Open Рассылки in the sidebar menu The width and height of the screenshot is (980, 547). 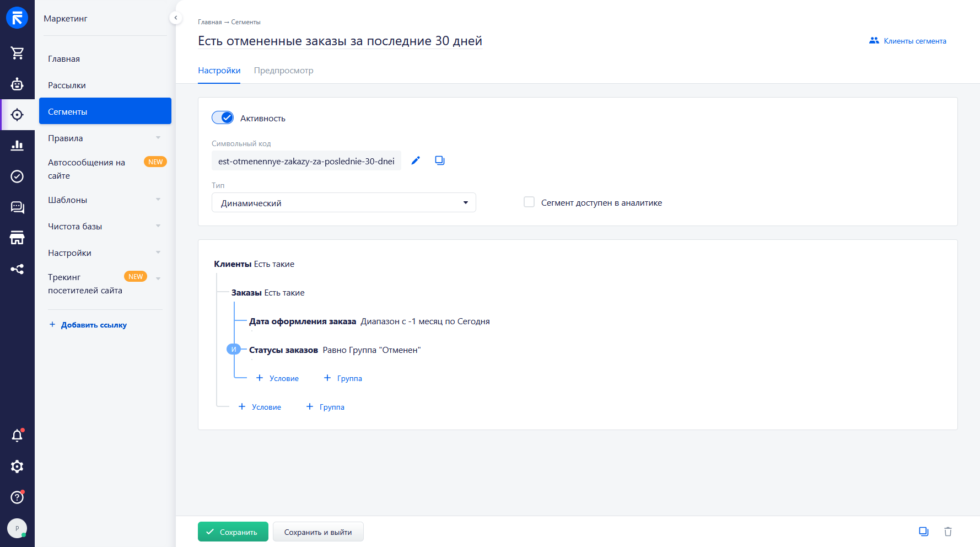(x=105, y=85)
